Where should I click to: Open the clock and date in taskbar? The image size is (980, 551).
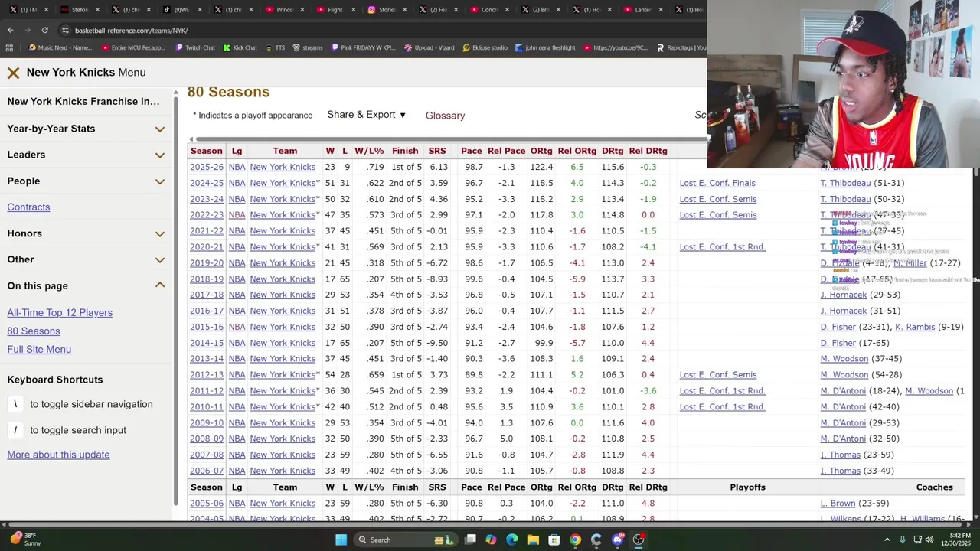click(x=954, y=540)
